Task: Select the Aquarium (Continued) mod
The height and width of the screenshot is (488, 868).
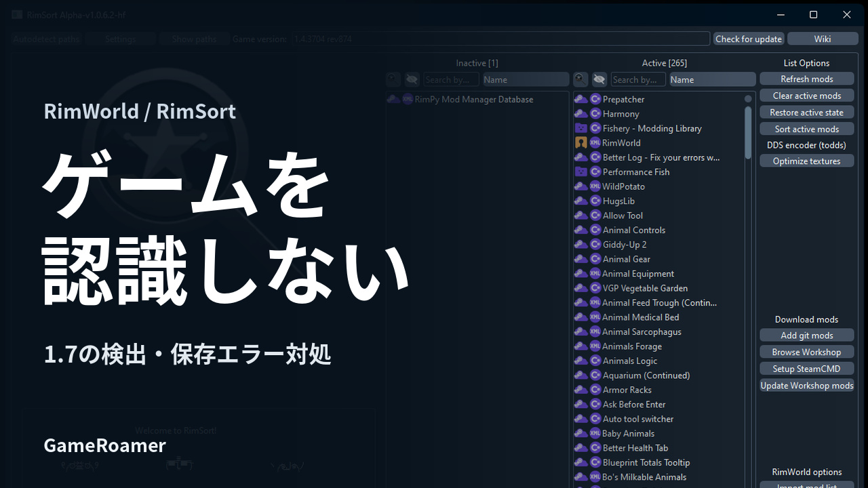Action: 658,375
